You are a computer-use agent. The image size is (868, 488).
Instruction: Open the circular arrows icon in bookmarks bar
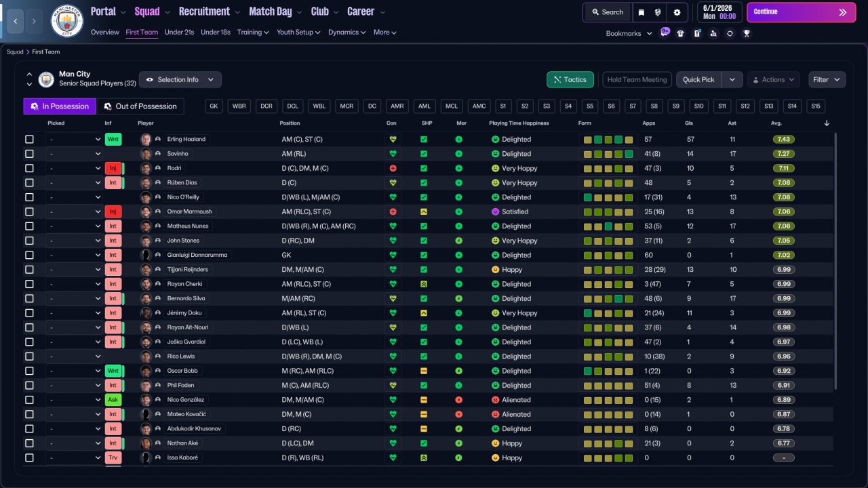coord(730,33)
